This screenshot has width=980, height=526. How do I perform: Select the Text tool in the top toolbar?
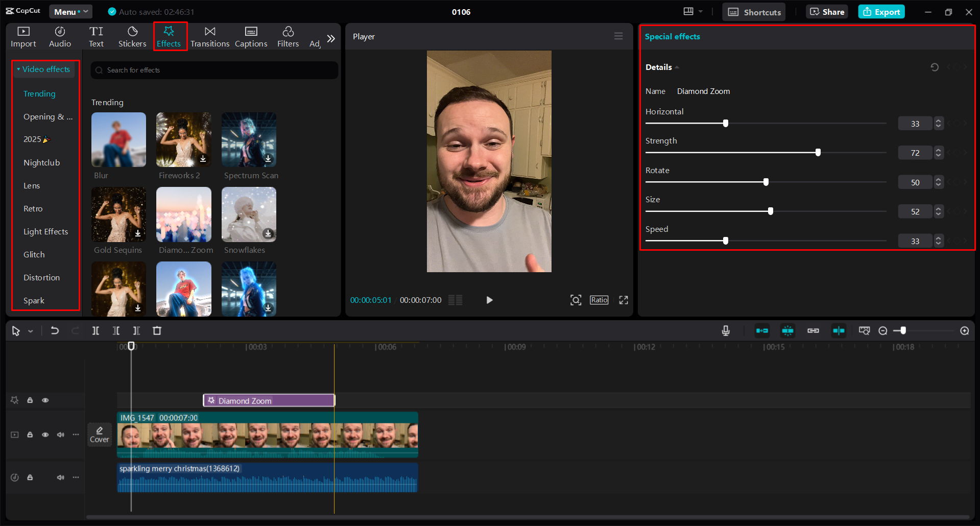click(x=96, y=36)
